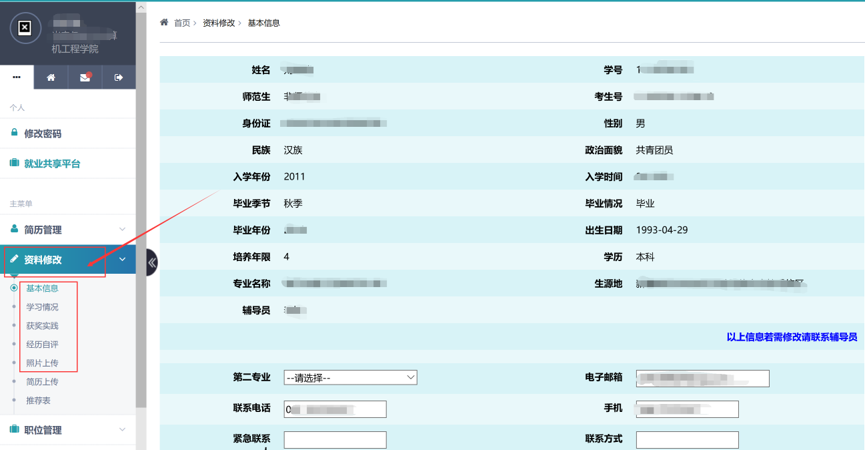Select 基本信息 submenu item
The width and height of the screenshot is (865, 450).
[42, 288]
